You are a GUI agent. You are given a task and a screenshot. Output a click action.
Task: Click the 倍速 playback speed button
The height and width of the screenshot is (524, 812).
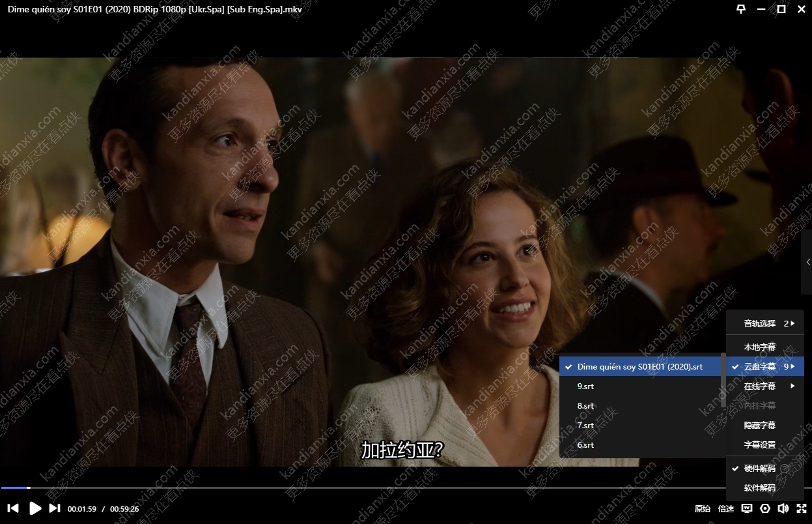point(725,509)
